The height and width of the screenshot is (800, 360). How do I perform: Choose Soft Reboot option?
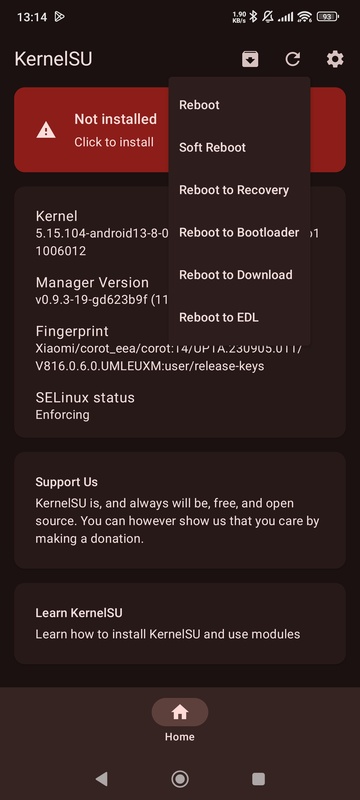(239, 147)
